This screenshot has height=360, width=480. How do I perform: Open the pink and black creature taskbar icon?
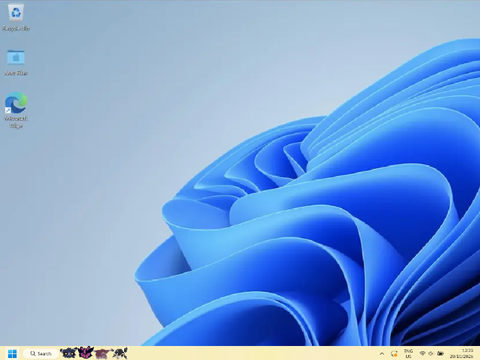[x=85, y=353]
